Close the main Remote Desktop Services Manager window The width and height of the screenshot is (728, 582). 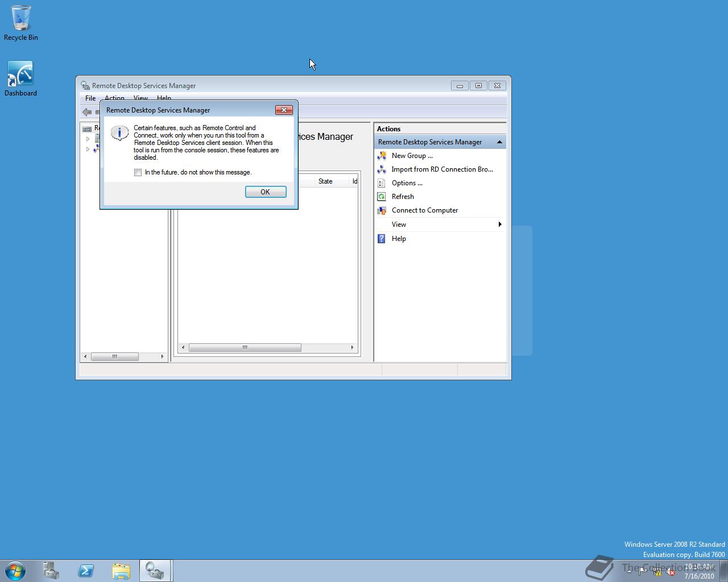(497, 86)
